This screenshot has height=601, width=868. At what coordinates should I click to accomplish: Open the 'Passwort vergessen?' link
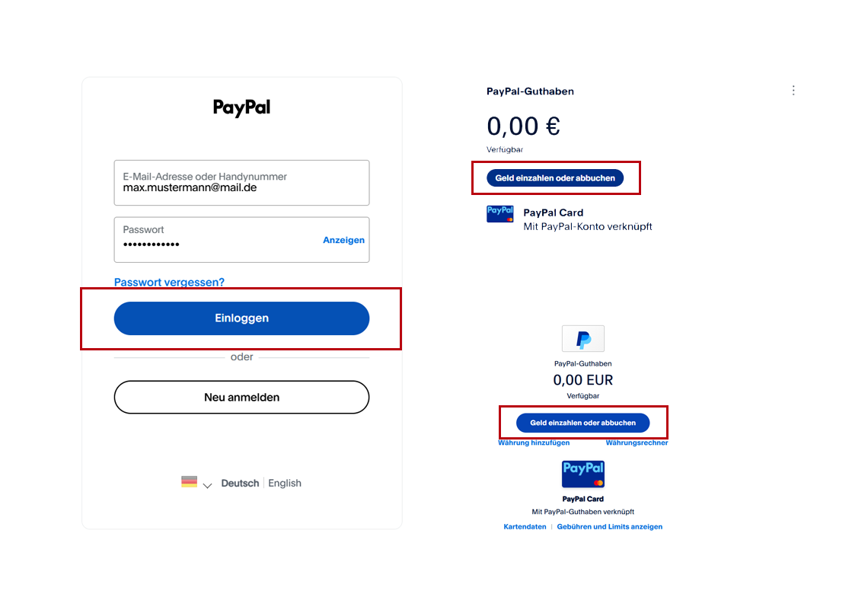click(169, 282)
